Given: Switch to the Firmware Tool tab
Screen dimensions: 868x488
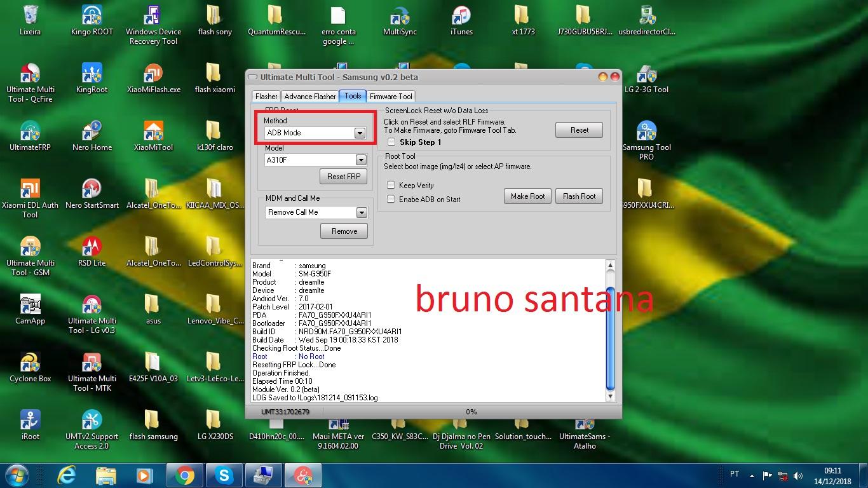Looking at the screenshot, I should point(391,97).
